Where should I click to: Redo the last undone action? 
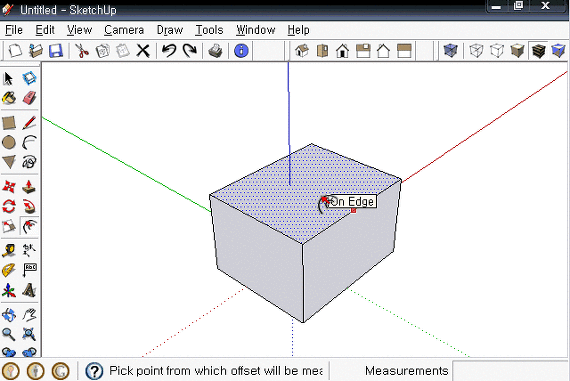(x=189, y=51)
